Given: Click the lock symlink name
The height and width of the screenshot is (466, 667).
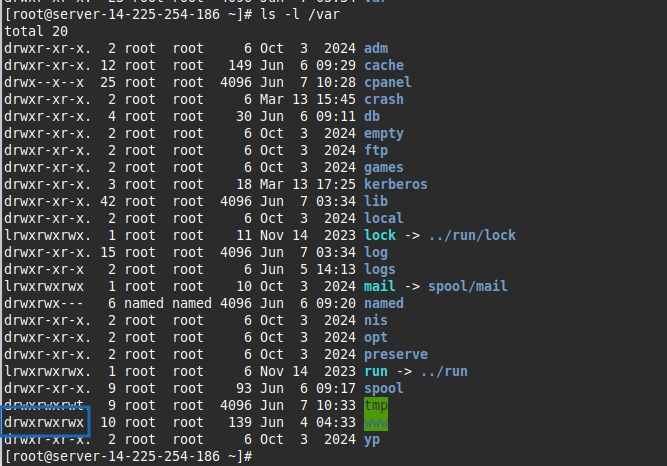Looking at the screenshot, I should [x=380, y=235].
